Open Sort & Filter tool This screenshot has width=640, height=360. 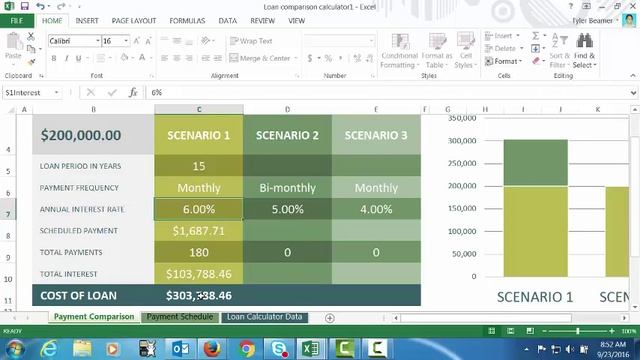(x=559, y=51)
